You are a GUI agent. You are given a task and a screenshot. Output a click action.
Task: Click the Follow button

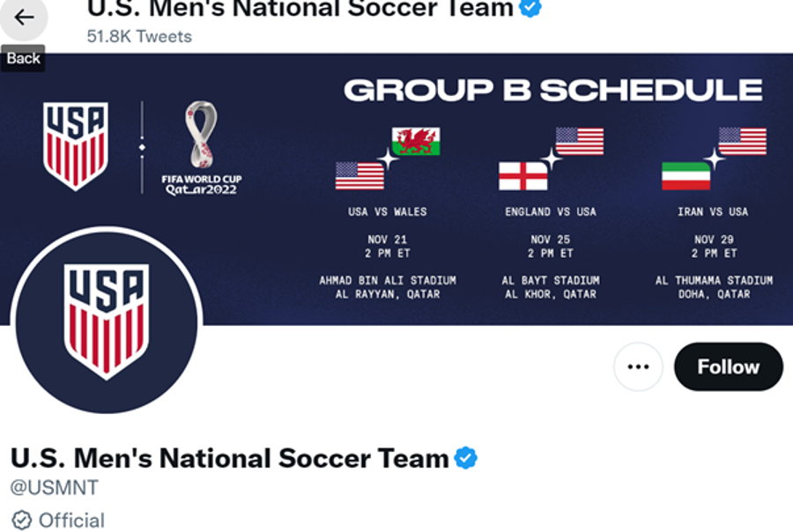click(728, 366)
